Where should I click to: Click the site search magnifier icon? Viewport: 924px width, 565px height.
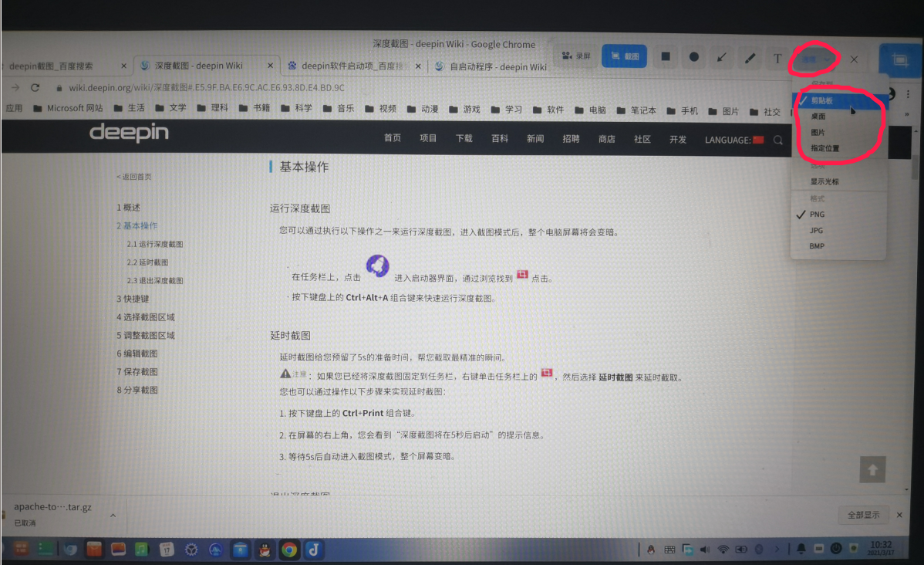click(778, 140)
